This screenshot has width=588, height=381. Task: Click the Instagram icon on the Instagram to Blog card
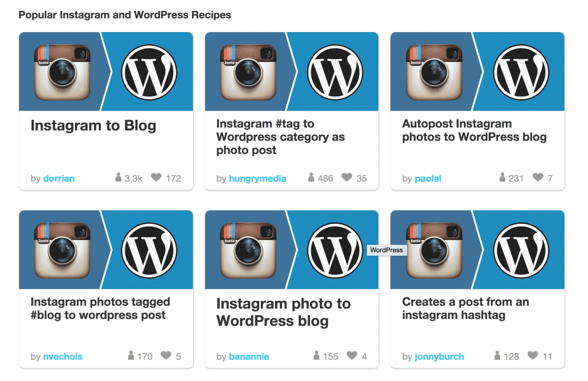click(62, 72)
